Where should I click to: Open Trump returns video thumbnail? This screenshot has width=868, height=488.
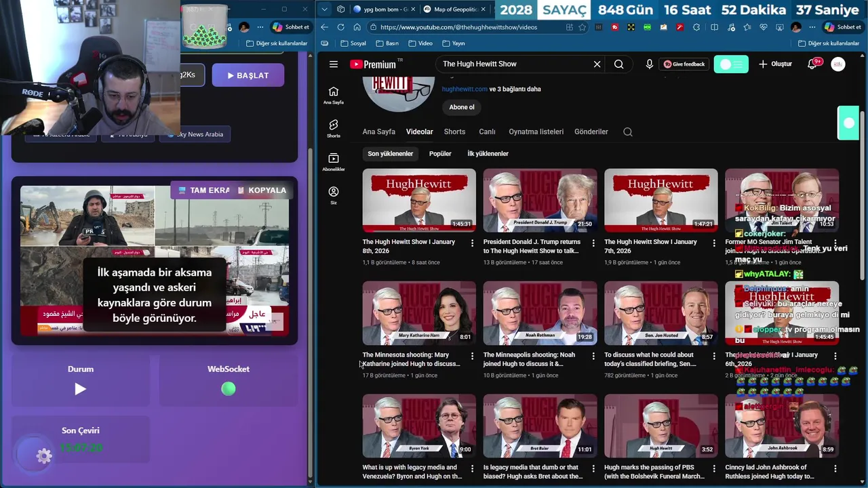click(x=540, y=201)
